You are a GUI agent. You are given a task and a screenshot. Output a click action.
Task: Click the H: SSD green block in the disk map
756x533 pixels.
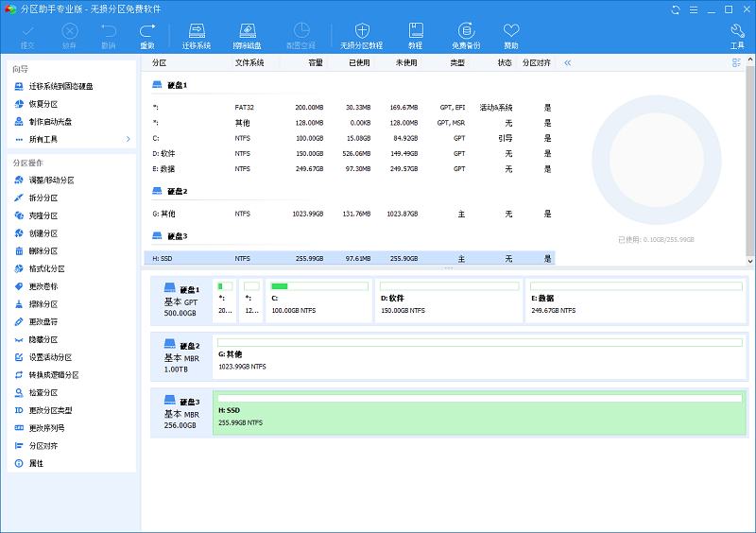479,413
